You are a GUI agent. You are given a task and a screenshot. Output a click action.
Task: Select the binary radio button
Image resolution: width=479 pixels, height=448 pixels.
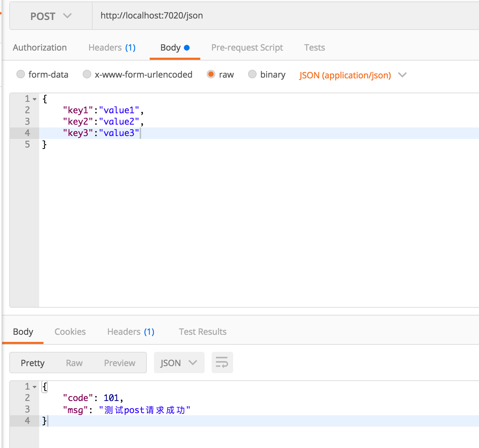252,74
